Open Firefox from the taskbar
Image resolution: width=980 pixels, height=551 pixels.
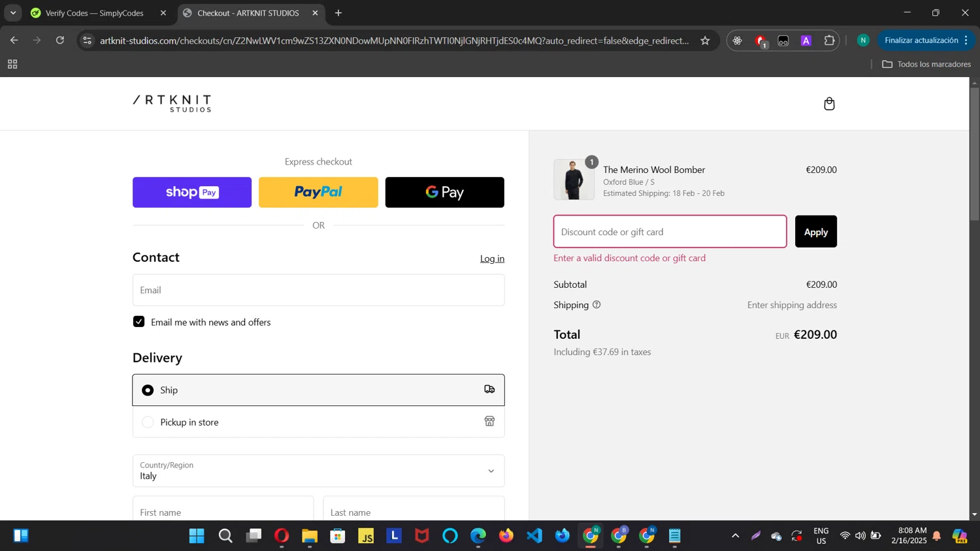(x=506, y=536)
